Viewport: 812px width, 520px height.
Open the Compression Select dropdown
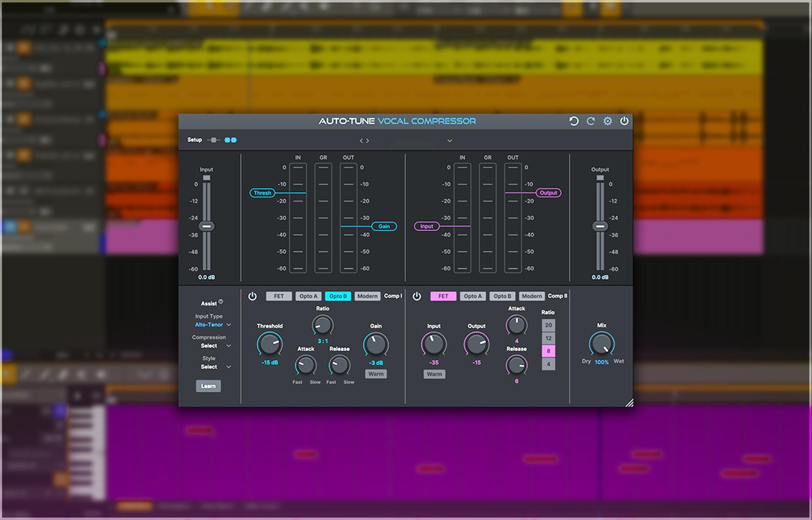coord(216,346)
